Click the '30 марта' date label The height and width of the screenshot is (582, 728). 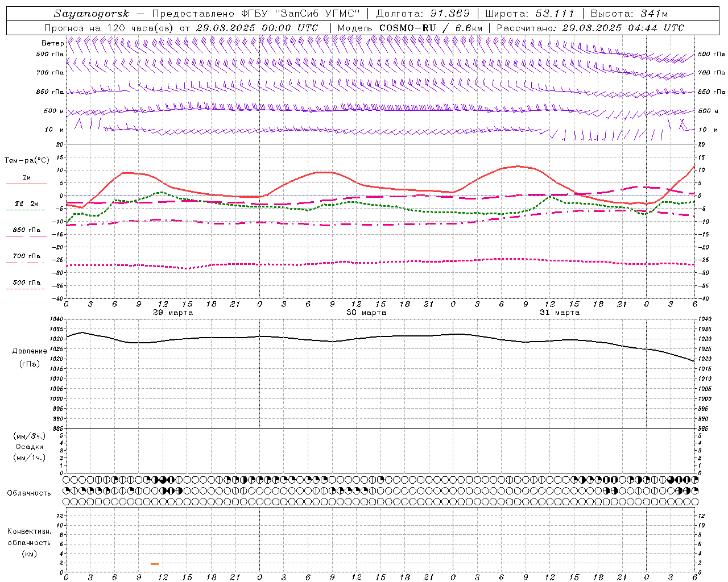click(x=366, y=313)
